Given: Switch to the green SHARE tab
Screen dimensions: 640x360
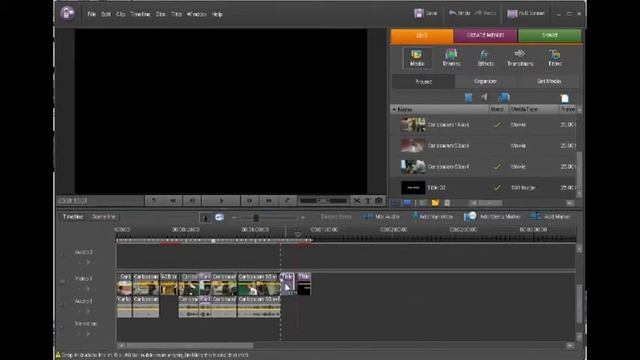Looking at the screenshot, I should (549, 36).
